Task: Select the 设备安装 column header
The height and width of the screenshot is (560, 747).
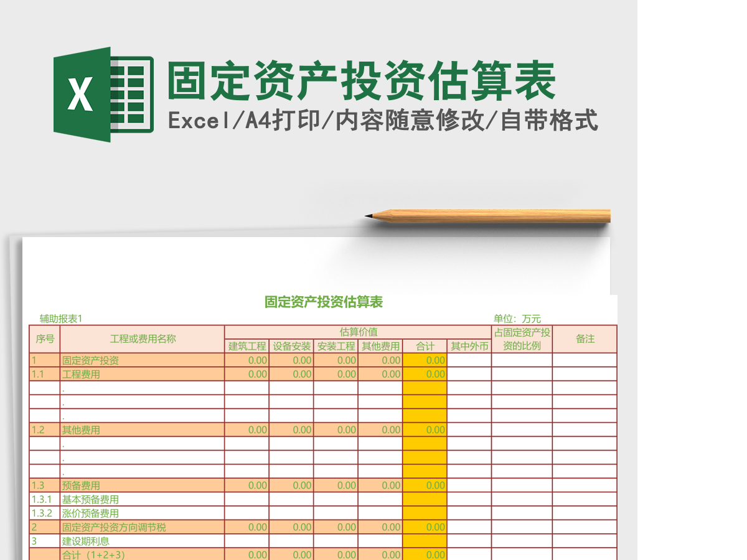Action: 291,347
